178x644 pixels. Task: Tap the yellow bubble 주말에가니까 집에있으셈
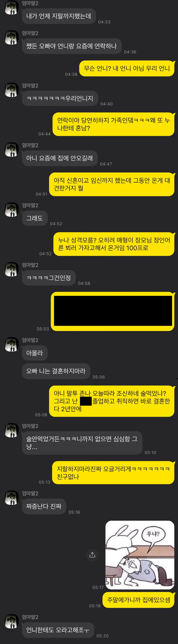pos(138,600)
